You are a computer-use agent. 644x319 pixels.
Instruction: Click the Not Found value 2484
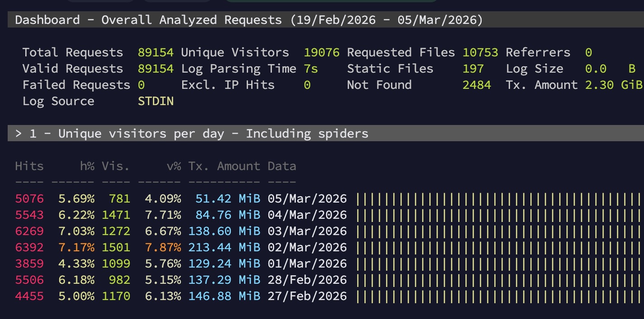click(477, 85)
